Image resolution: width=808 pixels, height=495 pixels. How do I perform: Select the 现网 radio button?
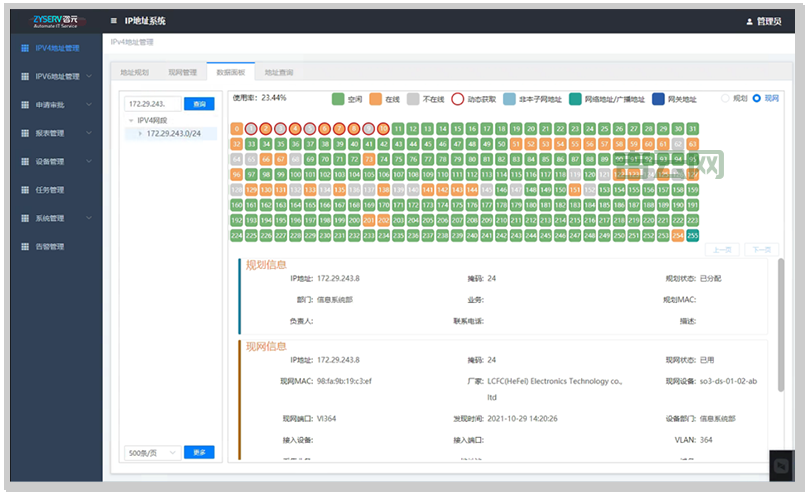point(756,98)
